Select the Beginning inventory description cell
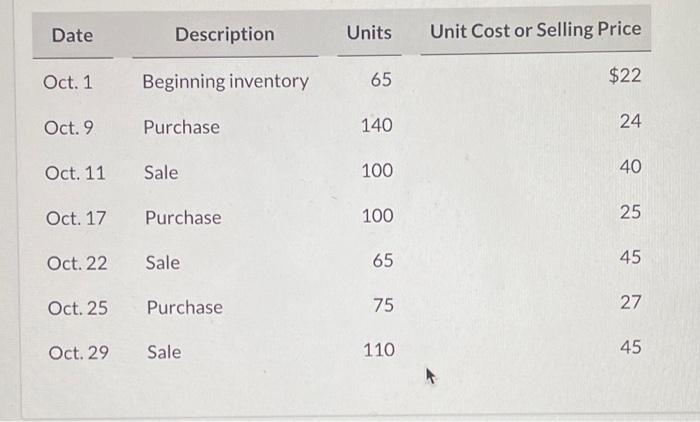The image size is (700, 422). point(225,82)
